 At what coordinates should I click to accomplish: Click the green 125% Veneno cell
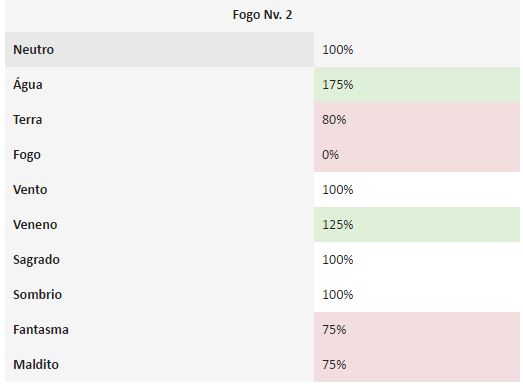(417, 225)
